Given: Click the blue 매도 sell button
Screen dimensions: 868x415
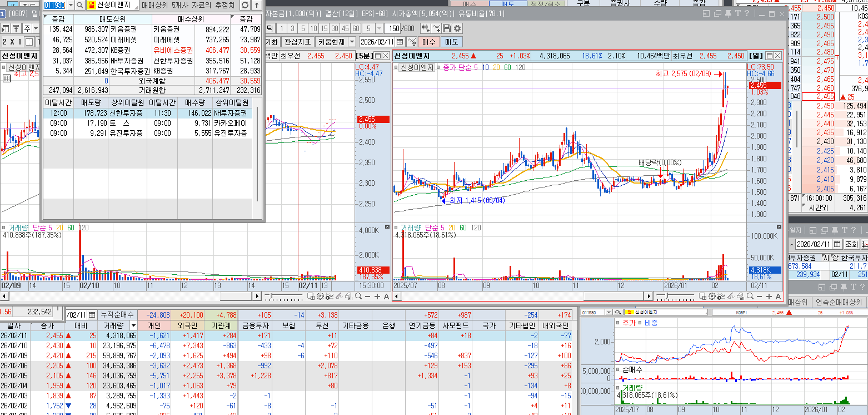Looking at the screenshot, I should [451, 42].
